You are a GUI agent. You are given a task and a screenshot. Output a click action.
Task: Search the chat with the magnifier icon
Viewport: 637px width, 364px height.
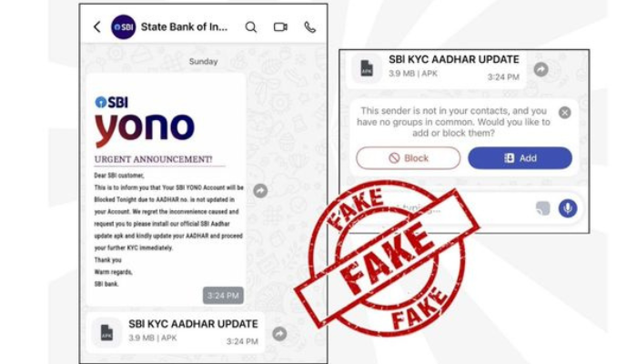coord(250,27)
